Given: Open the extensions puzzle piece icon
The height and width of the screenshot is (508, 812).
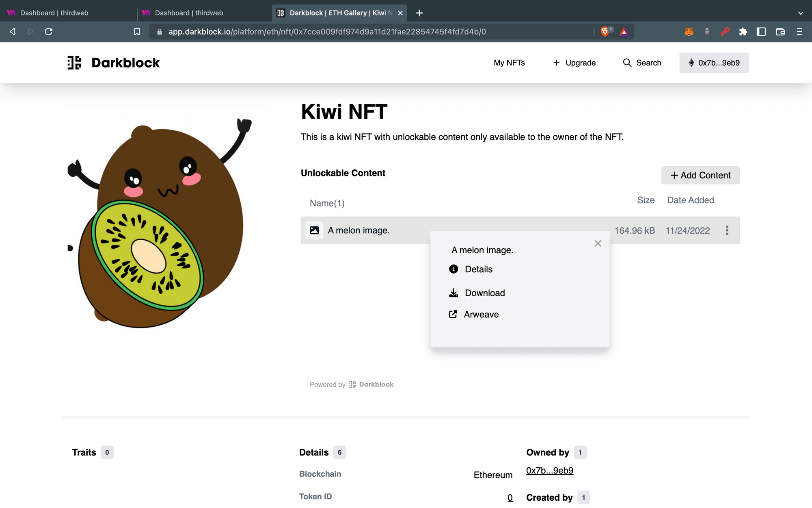Looking at the screenshot, I should (743, 32).
